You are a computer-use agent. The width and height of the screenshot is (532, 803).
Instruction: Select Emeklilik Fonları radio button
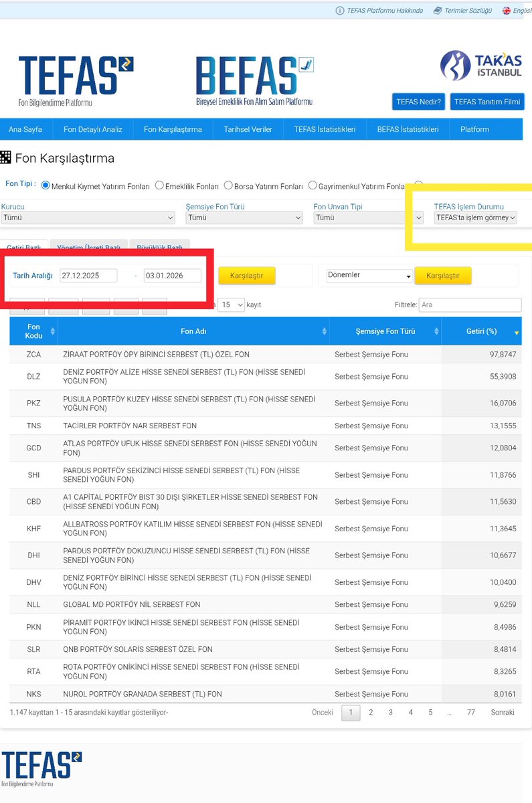[159, 185]
